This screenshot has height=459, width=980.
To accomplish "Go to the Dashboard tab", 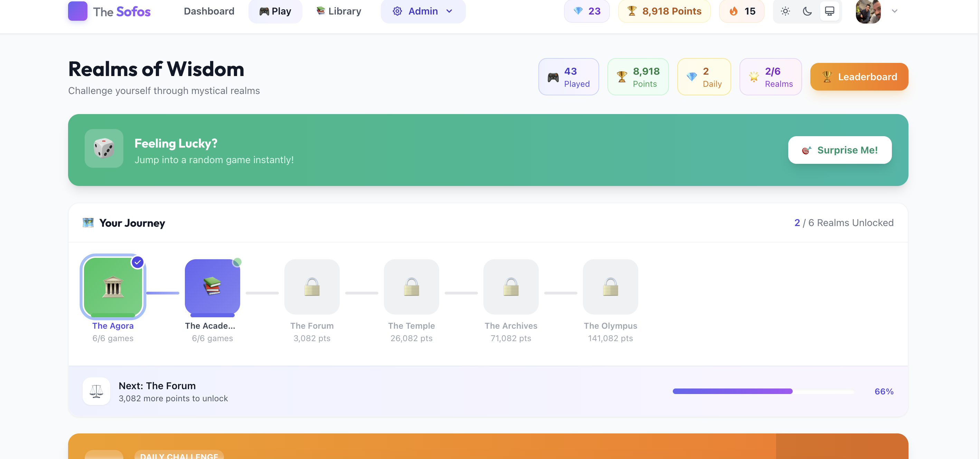I will tap(209, 11).
